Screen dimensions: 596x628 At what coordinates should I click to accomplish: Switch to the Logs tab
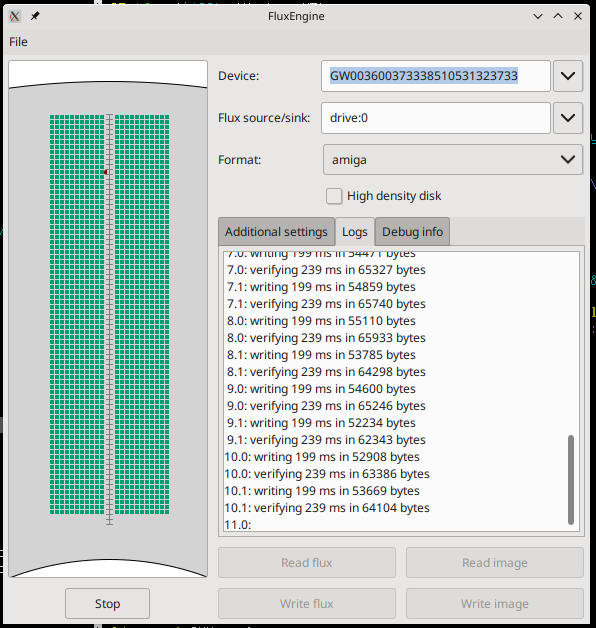(x=355, y=232)
